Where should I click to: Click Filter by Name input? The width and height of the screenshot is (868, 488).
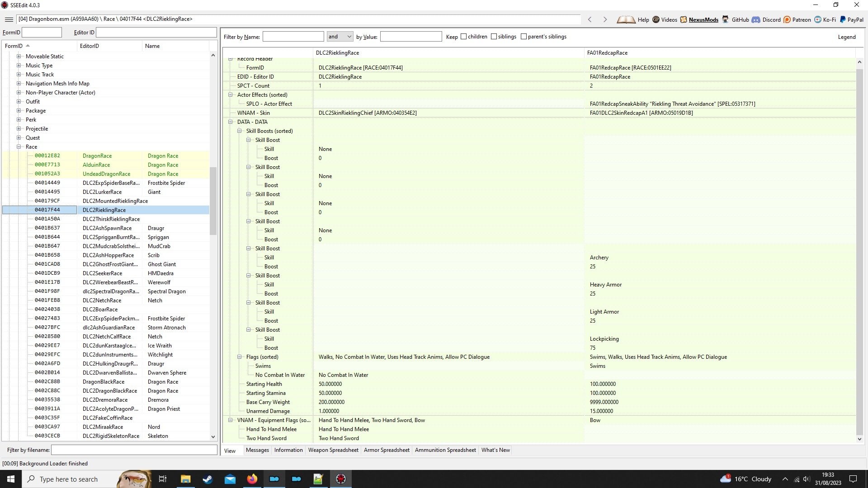click(x=293, y=37)
